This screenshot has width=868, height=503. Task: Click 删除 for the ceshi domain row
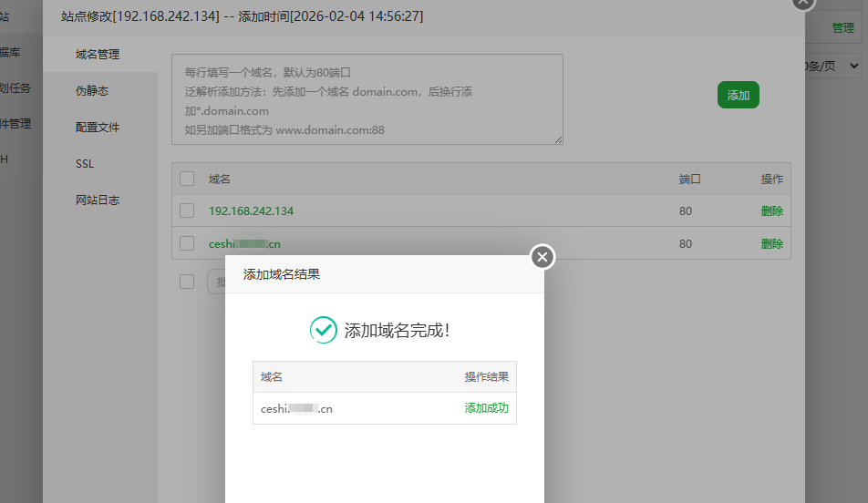(x=771, y=243)
